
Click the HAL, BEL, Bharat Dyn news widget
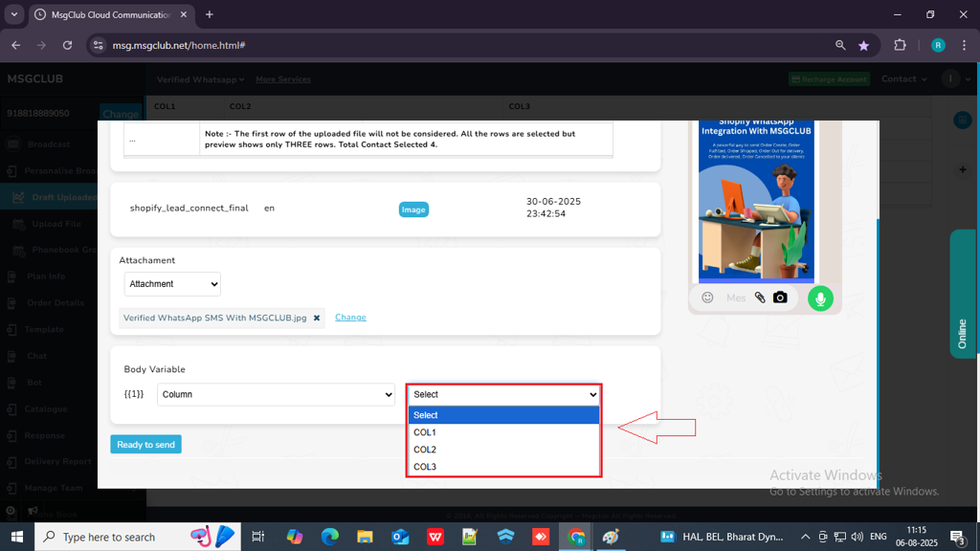(722, 537)
